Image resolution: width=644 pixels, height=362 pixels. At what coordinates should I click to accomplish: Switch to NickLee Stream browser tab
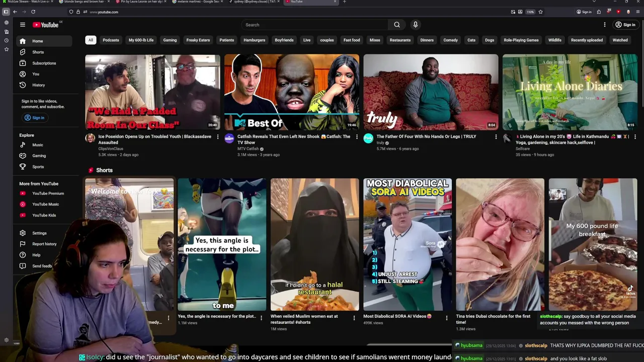[x=29, y=2]
